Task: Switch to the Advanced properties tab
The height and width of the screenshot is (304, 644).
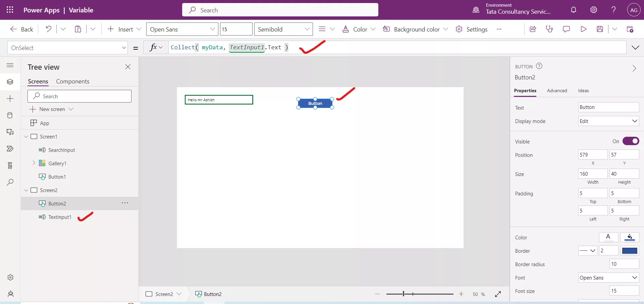Action: click(x=557, y=90)
